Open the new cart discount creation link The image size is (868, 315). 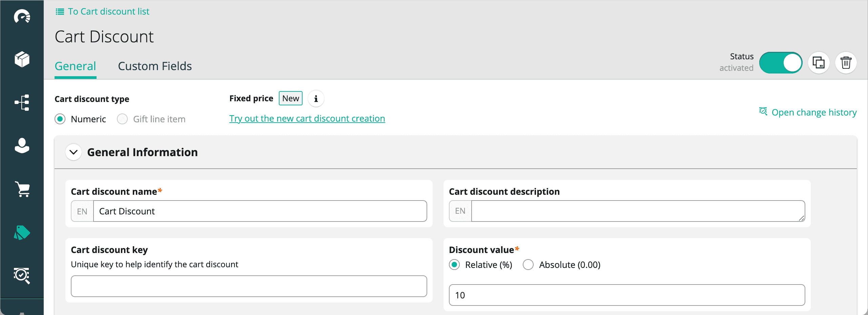coord(307,119)
